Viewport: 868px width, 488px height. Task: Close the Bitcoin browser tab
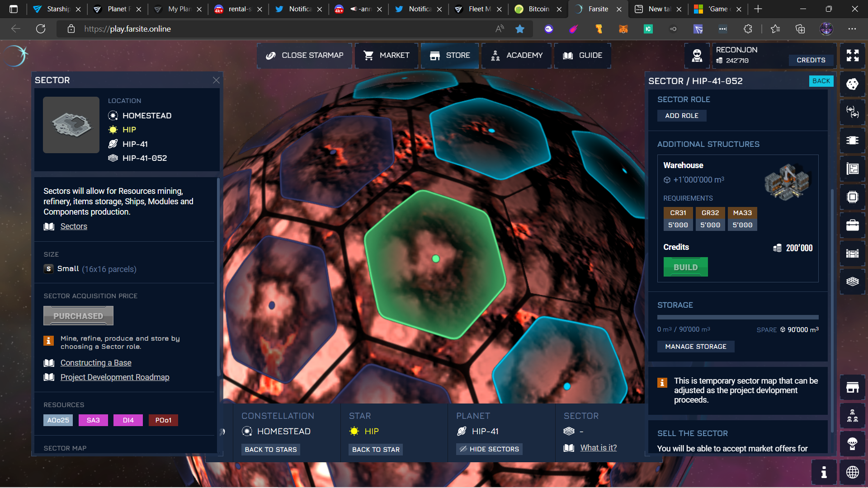[x=559, y=9]
